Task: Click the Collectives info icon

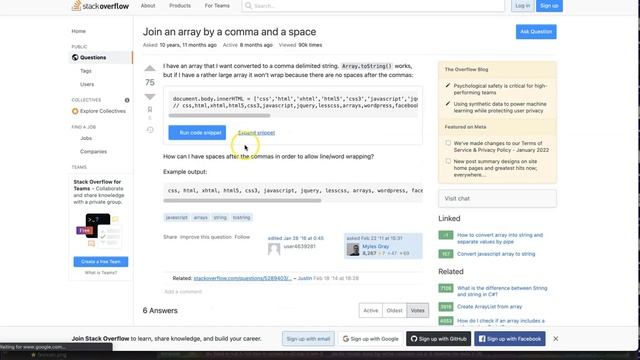Action: 127,100
